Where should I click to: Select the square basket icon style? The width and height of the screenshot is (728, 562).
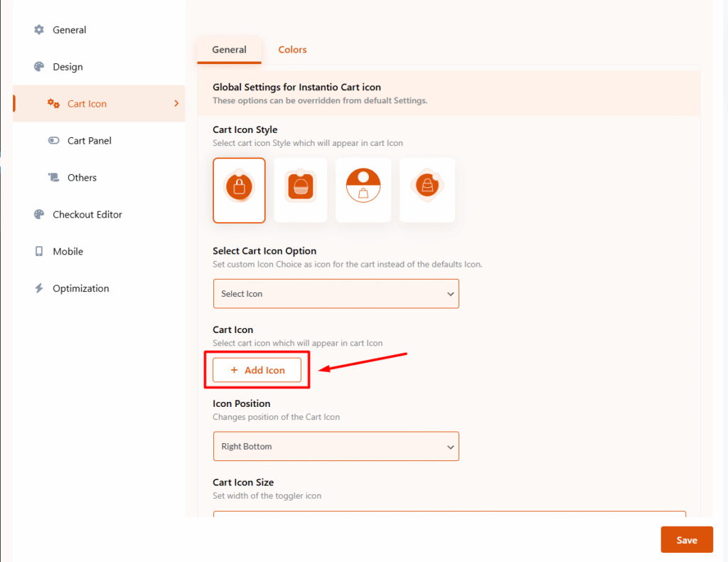point(301,190)
